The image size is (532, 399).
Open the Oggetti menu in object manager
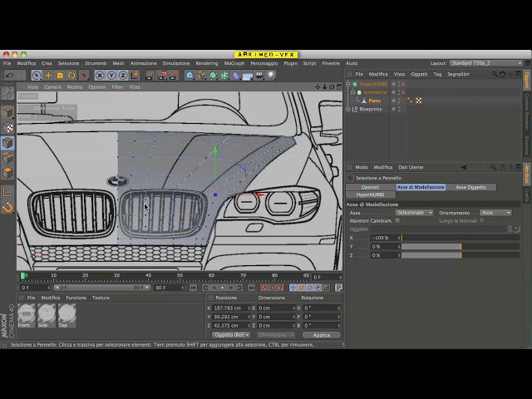[x=419, y=74]
